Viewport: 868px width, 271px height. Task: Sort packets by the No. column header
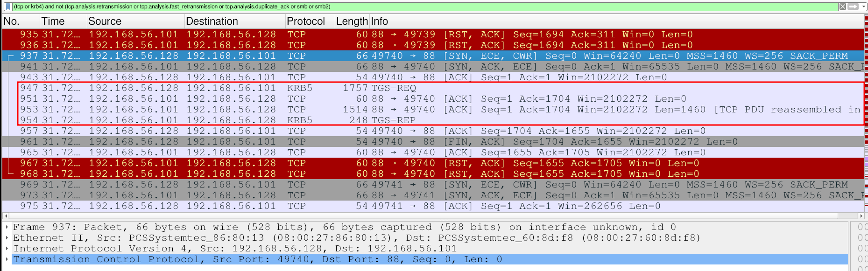tap(20, 21)
